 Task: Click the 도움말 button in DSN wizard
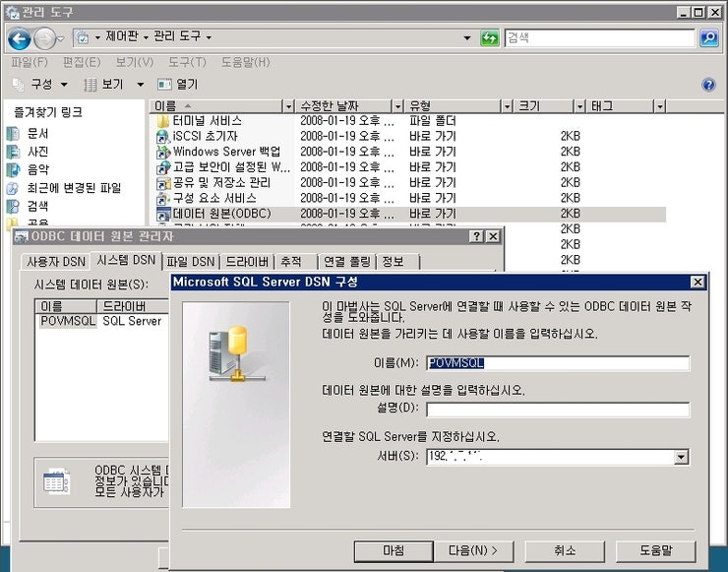pyautogui.click(x=655, y=551)
